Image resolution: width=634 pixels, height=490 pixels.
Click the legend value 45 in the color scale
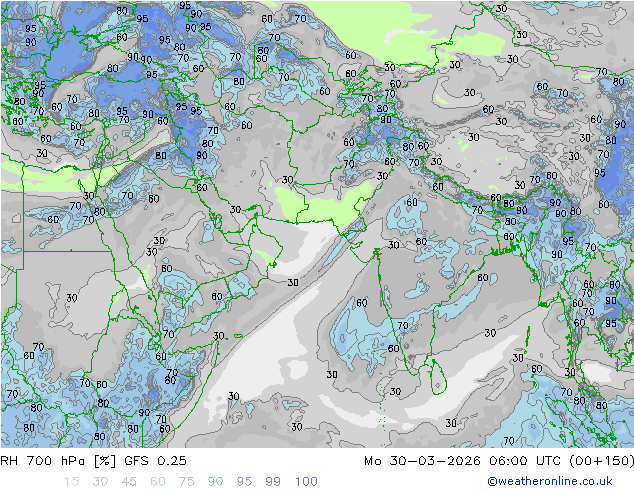[129, 482]
